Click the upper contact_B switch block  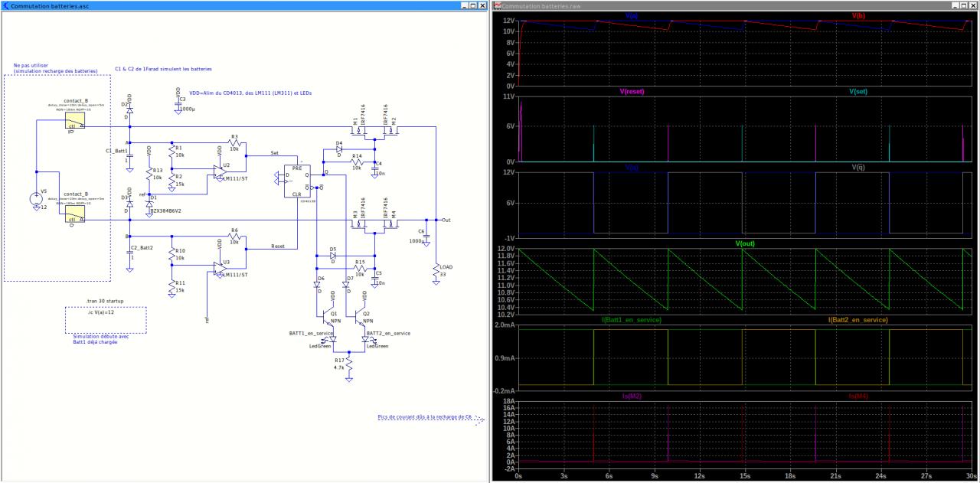74,122
